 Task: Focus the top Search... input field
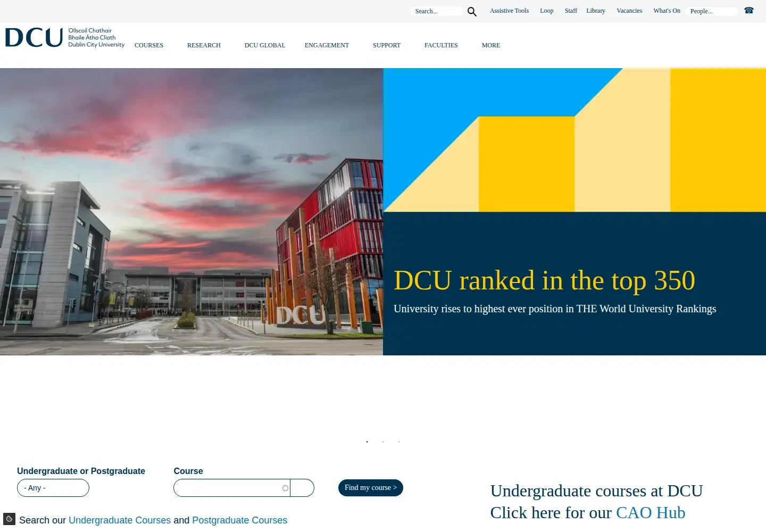[437, 11]
